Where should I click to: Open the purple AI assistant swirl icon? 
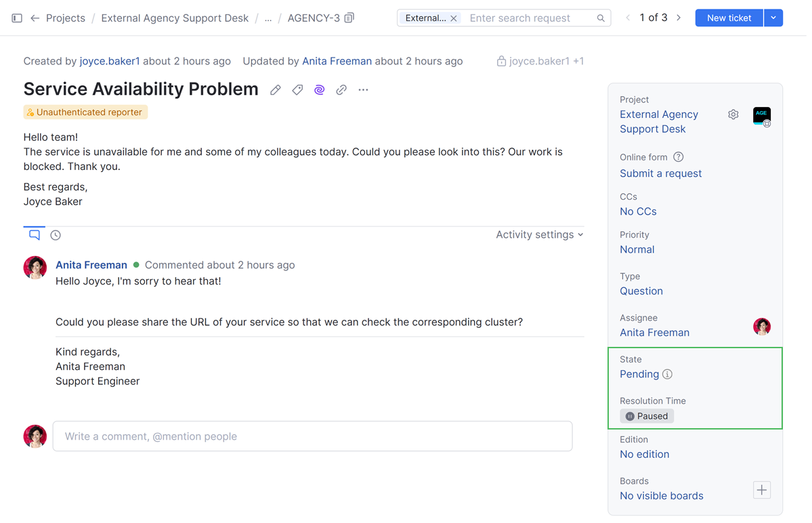pyautogui.click(x=319, y=90)
